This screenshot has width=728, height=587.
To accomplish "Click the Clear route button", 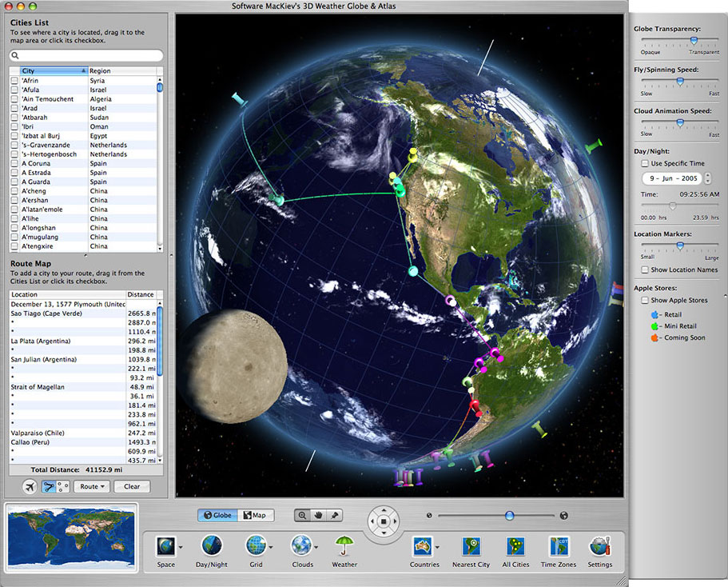I will tap(131, 486).
